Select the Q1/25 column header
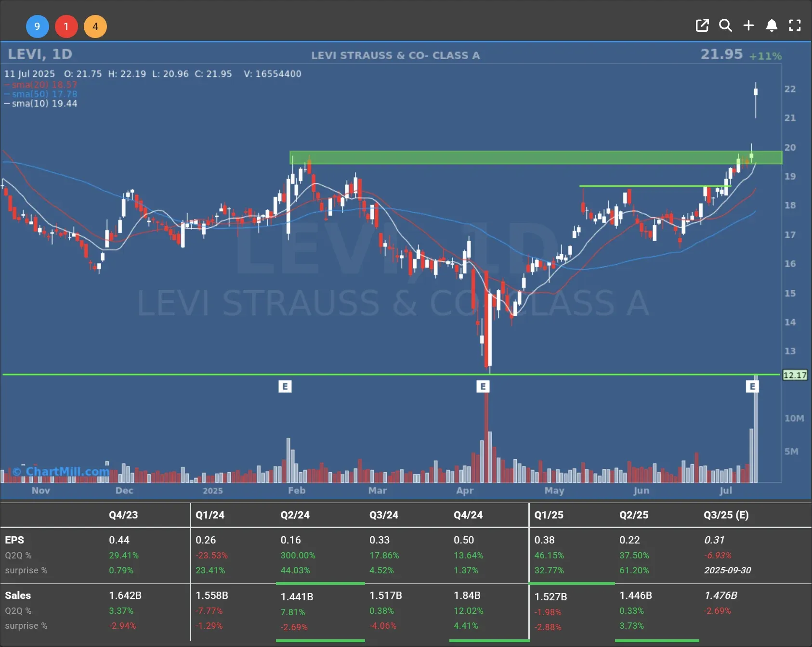The height and width of the screenshot is (647, 812). tap(549, 515)
